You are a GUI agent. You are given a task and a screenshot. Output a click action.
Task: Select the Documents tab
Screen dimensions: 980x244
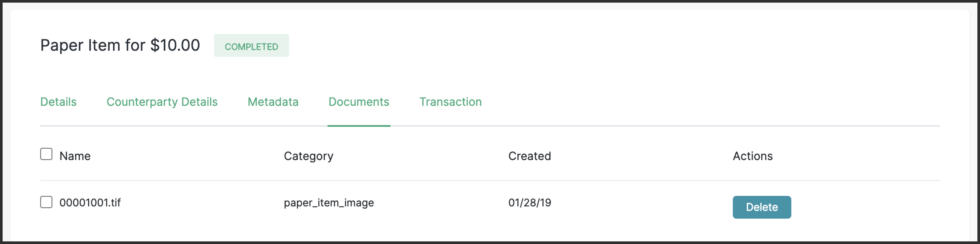click(x=358, y=102)
